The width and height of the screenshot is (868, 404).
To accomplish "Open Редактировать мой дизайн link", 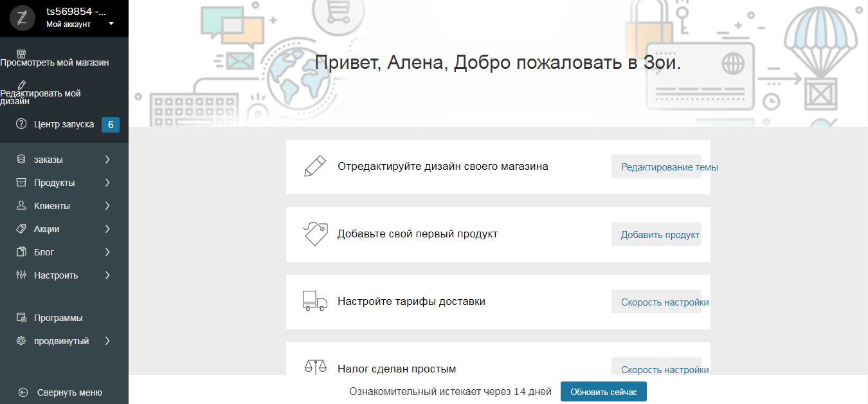I will pos(41,97).
